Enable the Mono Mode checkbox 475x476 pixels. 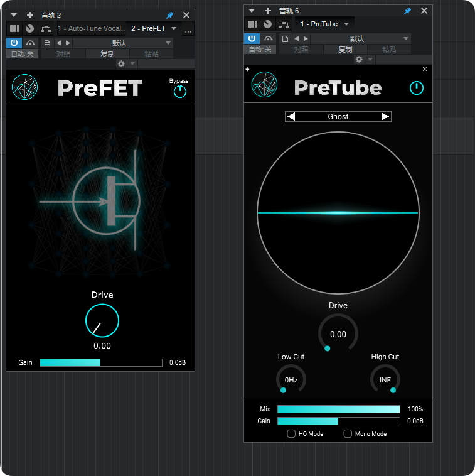(x=348, y=433)
